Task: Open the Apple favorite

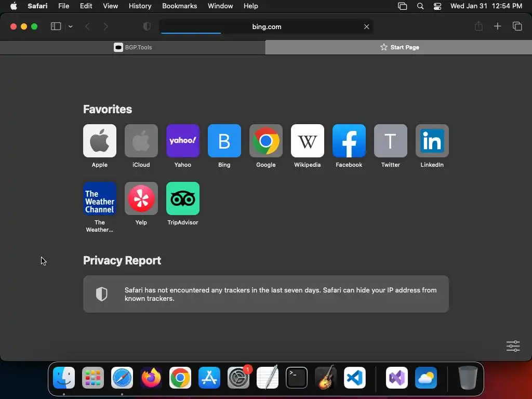Action: coord(99,141)
